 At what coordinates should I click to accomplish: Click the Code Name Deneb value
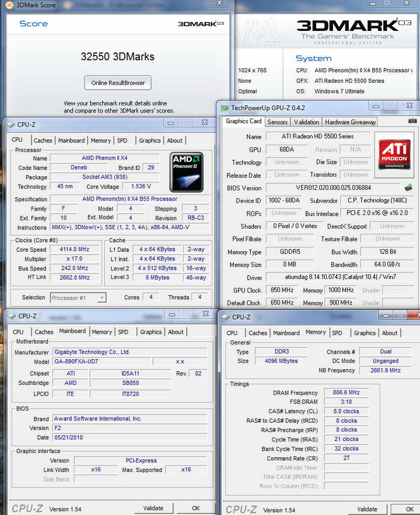[x=79, y=167]
